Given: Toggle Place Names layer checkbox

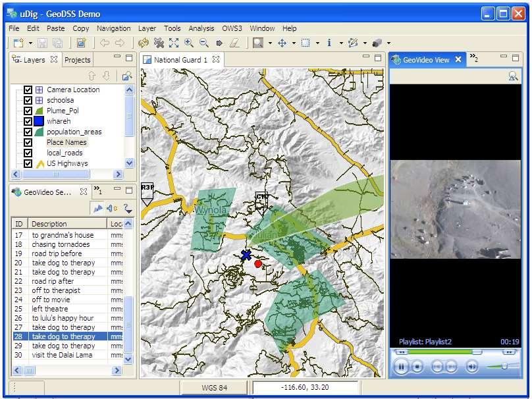Looking at the screenshot, I should coord(28,142).
